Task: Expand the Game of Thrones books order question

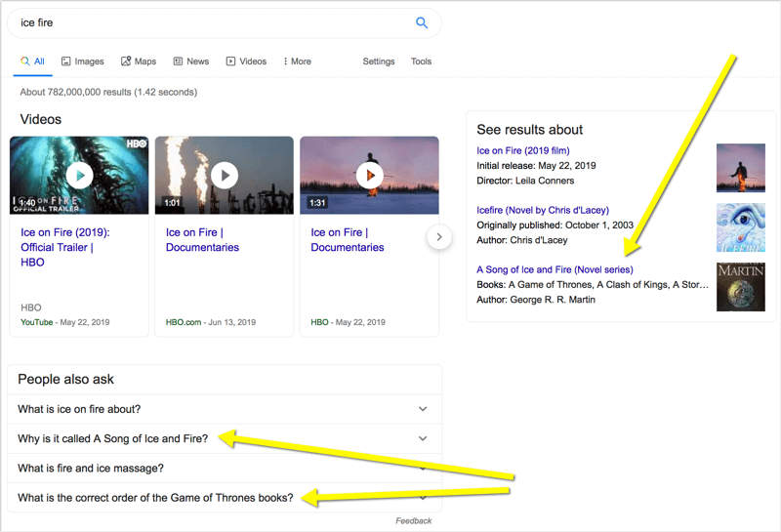Action: click(x=225, y=498)
